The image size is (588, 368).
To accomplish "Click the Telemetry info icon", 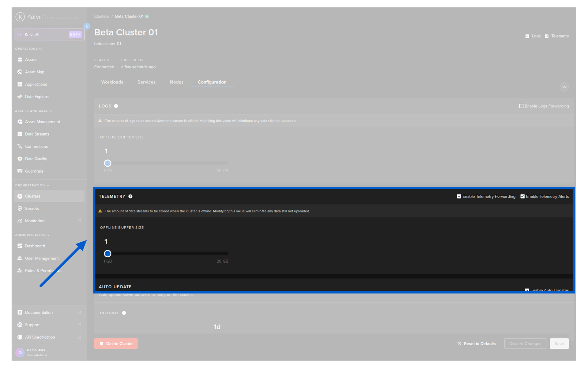I will click(x=130, y=196).
